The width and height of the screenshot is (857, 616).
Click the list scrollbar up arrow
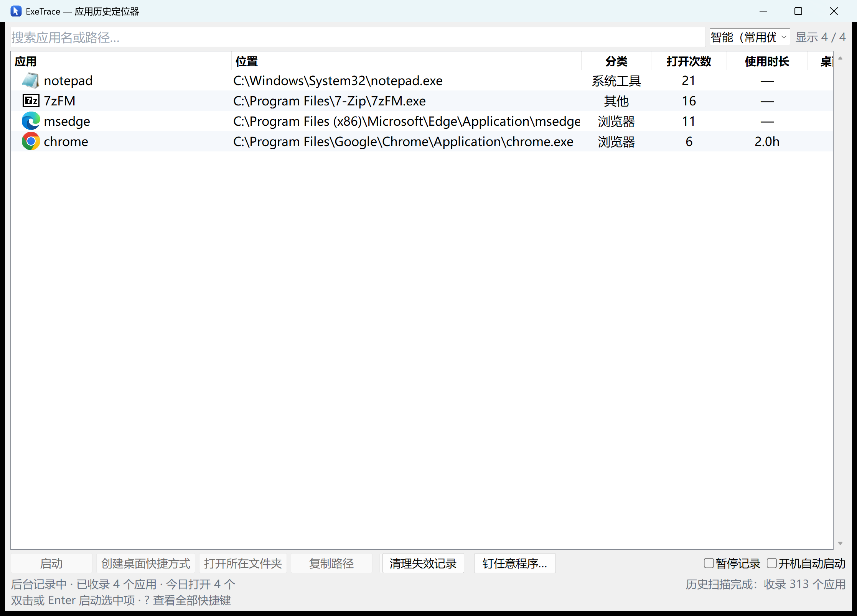840,58
